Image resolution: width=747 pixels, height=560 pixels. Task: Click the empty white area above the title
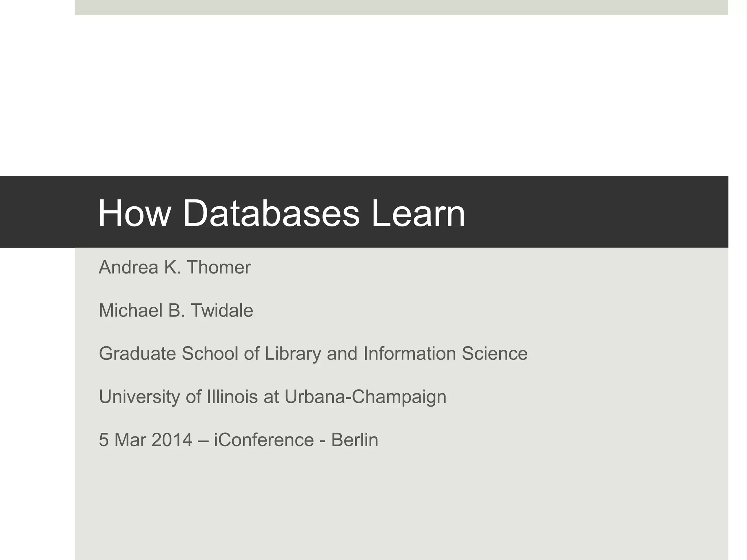(401, 95)
